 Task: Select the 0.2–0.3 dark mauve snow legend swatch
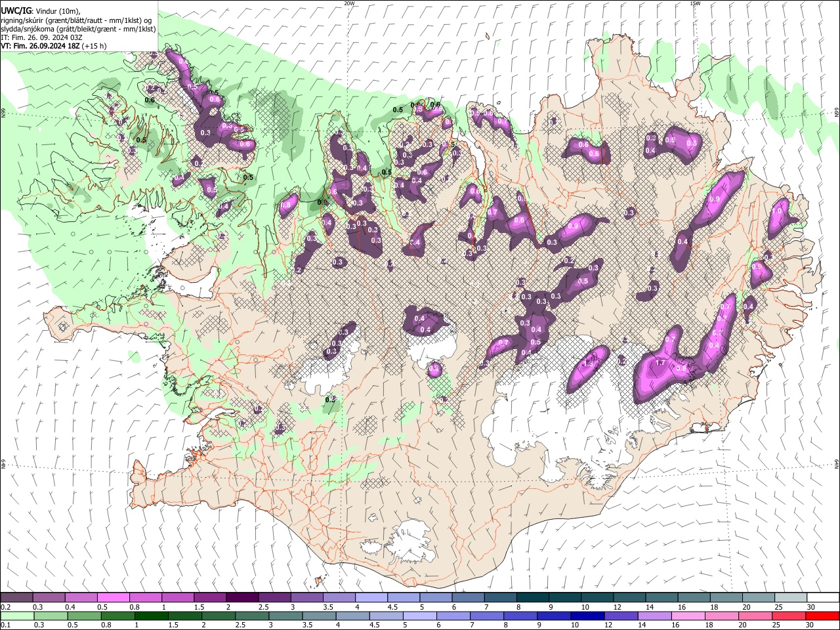(x=16, y=598)
